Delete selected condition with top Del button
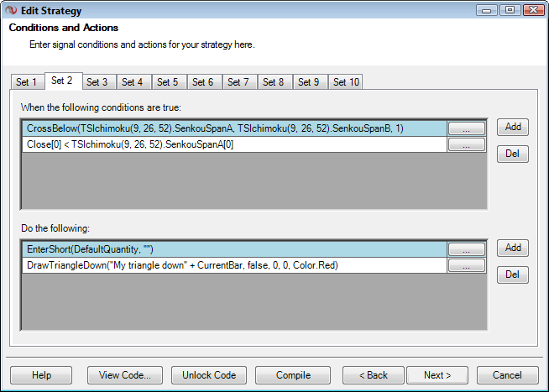Screen dimensions: 549x392 click(513, 154)
